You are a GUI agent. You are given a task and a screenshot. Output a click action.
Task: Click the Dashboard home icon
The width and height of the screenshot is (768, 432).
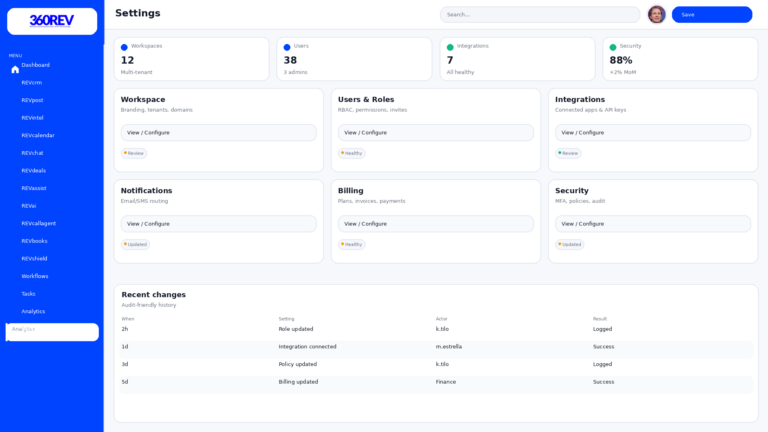coord(15,70)
